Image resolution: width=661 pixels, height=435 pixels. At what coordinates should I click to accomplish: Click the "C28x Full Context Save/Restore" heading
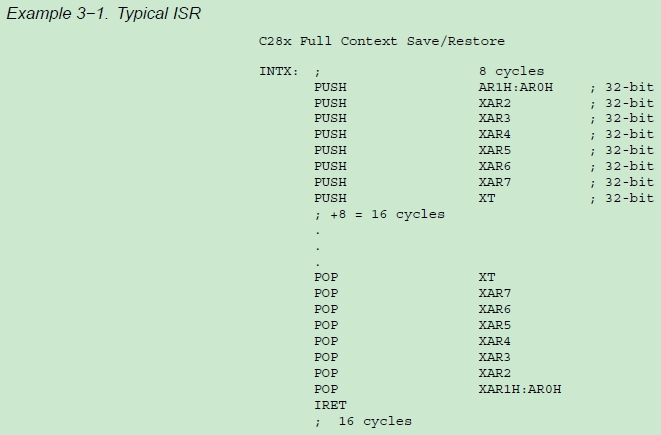[381, 41]
